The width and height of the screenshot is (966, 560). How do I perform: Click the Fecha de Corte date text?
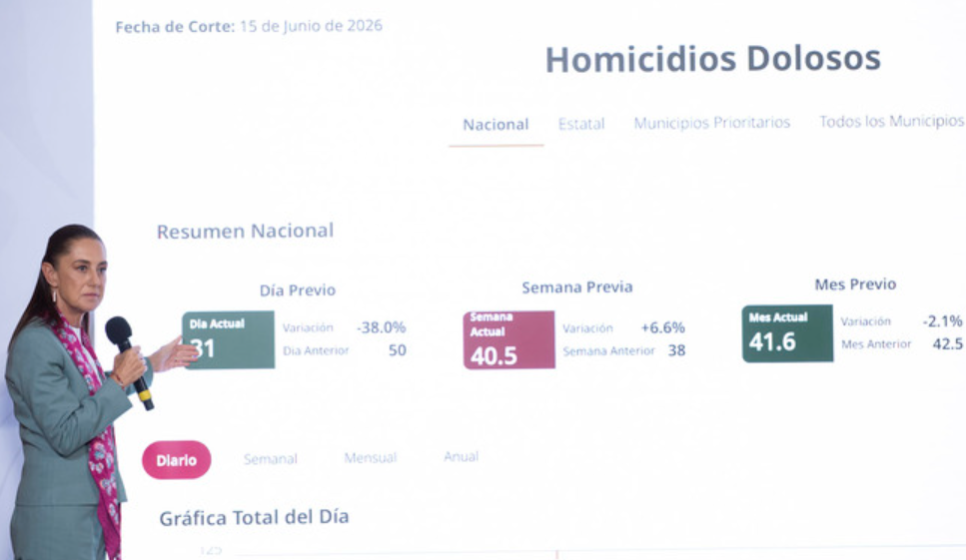click(249, 27)
